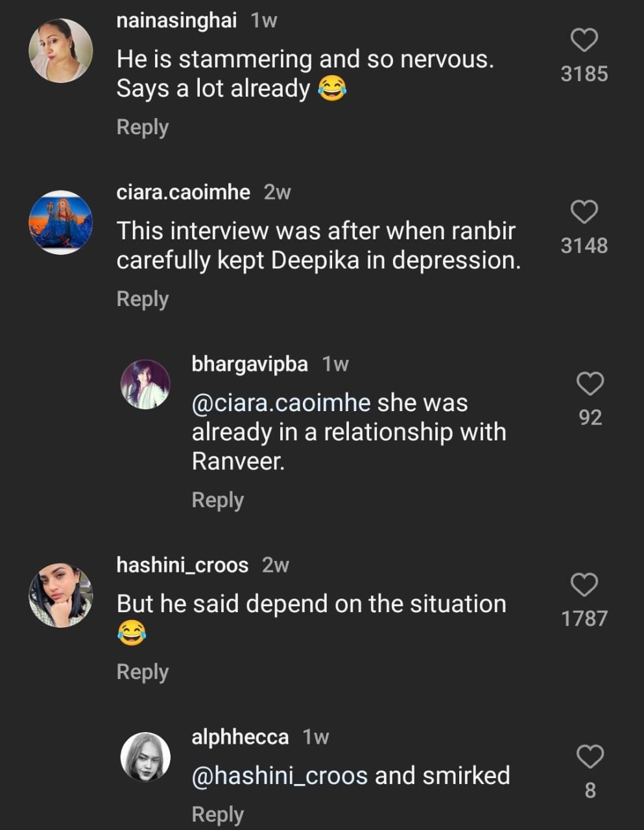Like ciara.caoimhe's comment with the heart
Image resolution: width=644 pixels, height=830 pixels.
(x=584, y=212)
